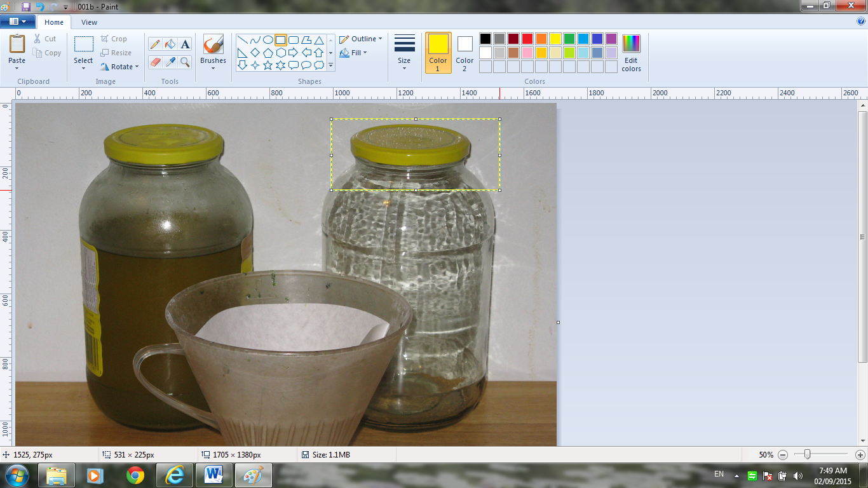Activate the Color 1 foreground selector

438,53
